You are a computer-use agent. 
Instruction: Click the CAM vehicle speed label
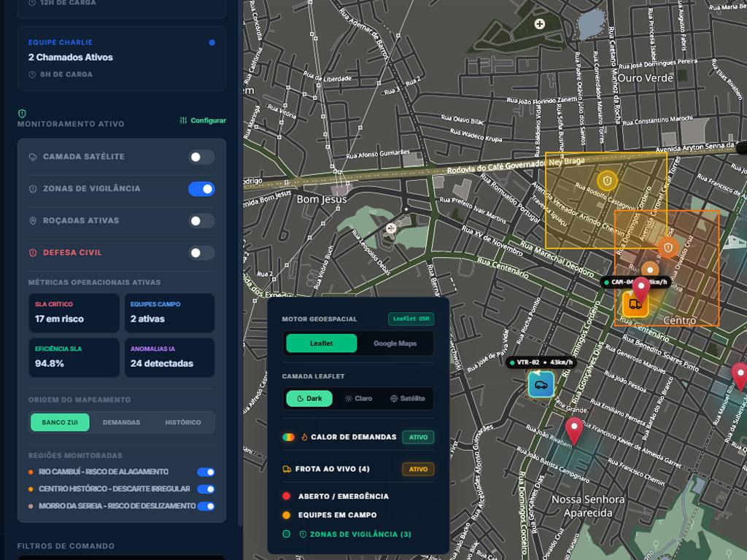[635, 282]
